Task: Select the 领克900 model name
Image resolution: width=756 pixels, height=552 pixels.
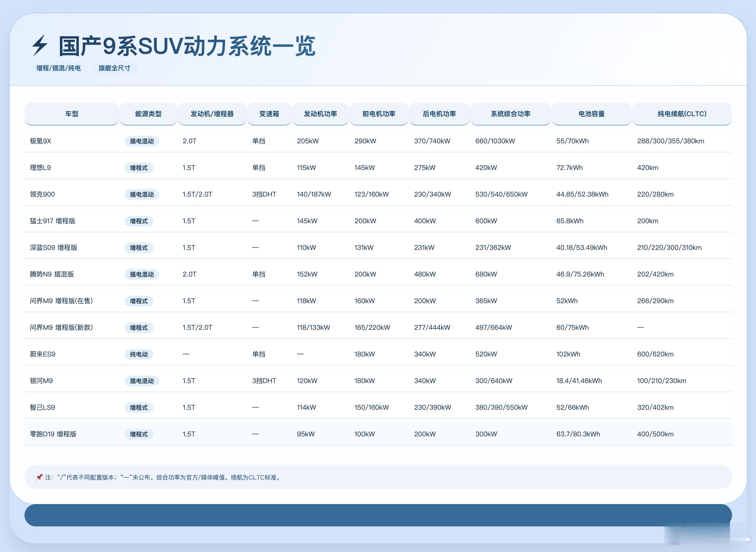Action: [42, 194]
